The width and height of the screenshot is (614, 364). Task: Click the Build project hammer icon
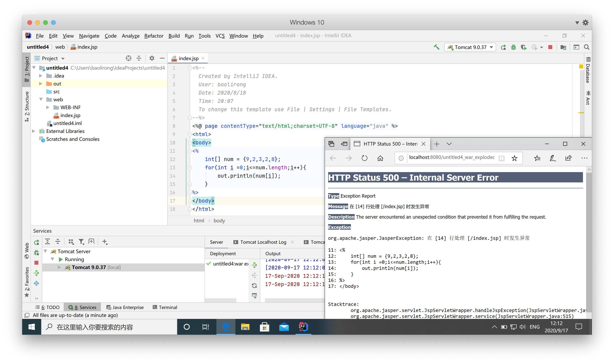click(x=437, y=47)
